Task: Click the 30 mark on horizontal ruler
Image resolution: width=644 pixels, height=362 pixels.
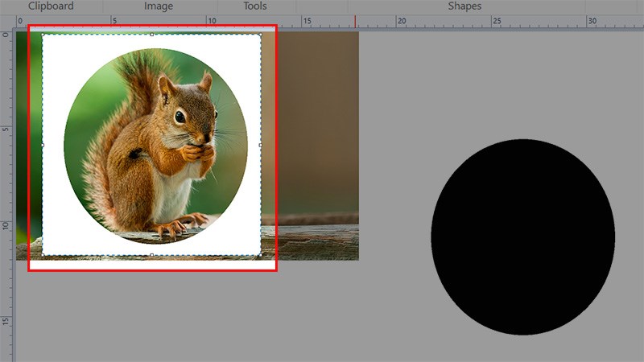Action: 592,21
